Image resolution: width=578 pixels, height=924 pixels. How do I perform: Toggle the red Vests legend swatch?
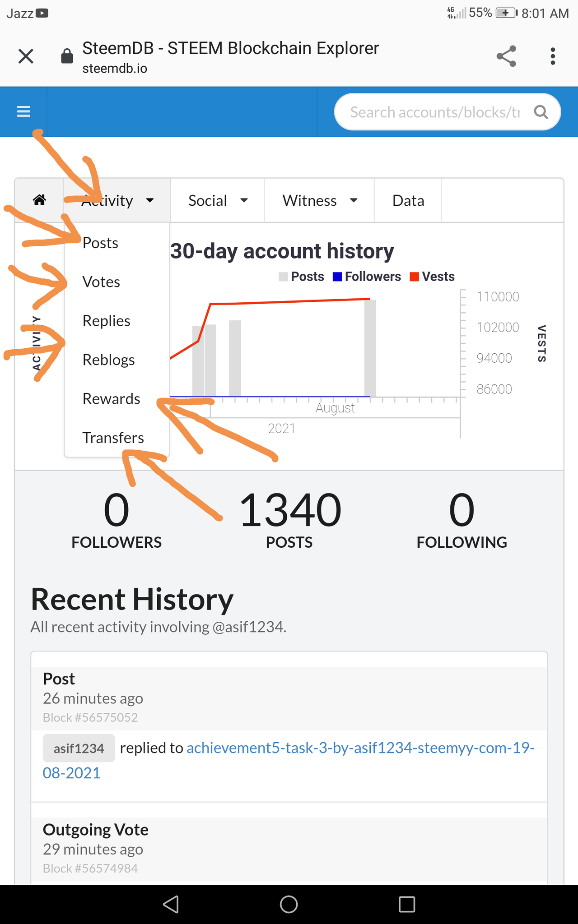[414, 277]
